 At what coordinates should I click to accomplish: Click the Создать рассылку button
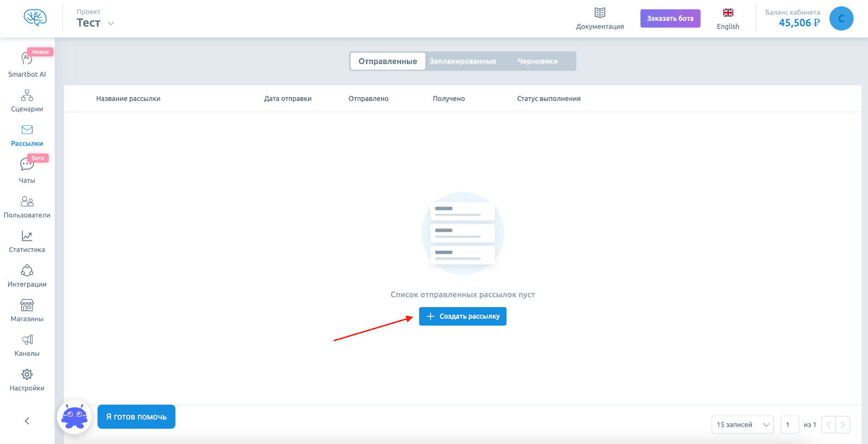click(462, 316)
